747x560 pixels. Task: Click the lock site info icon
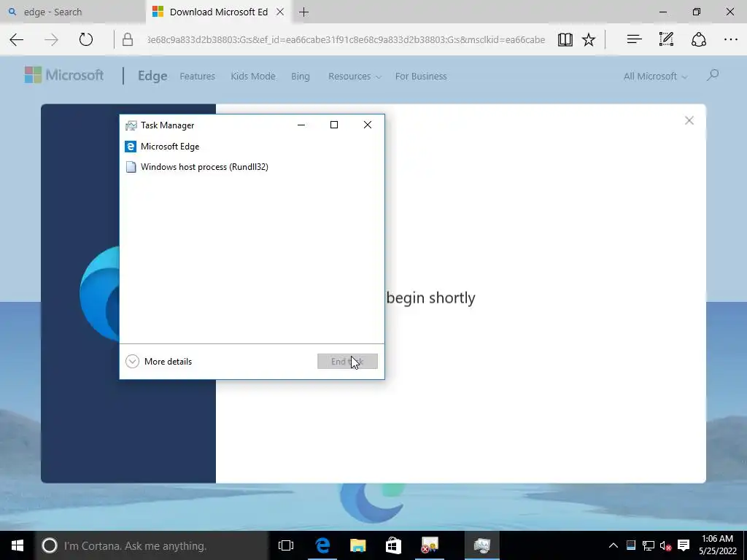[127, 39]
